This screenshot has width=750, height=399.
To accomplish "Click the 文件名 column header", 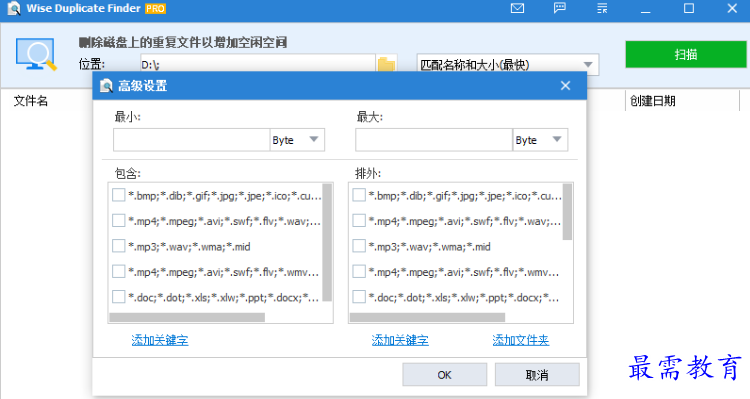I will pyautogui.click(x=31, y=101).
